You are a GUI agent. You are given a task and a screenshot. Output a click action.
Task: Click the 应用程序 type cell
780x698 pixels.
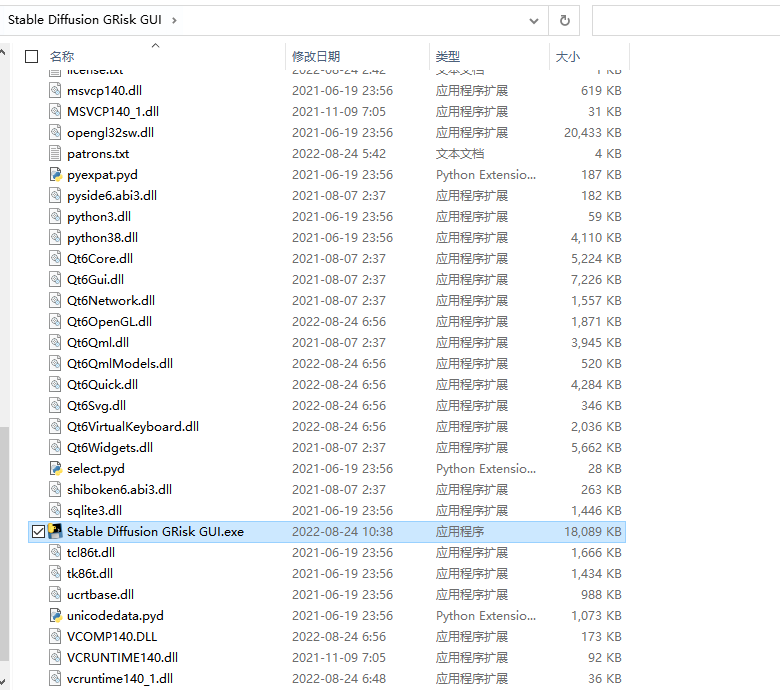tap(460, 531)
